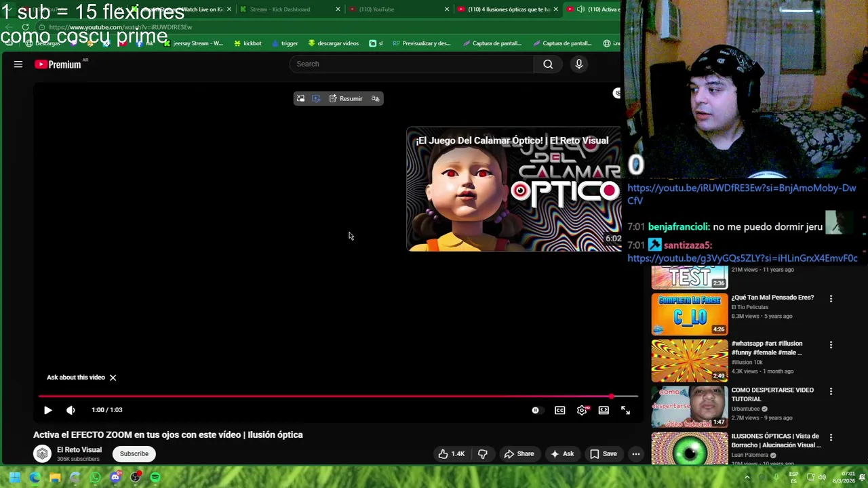Open the 'descargar videos' bookmark

point(333,43)
